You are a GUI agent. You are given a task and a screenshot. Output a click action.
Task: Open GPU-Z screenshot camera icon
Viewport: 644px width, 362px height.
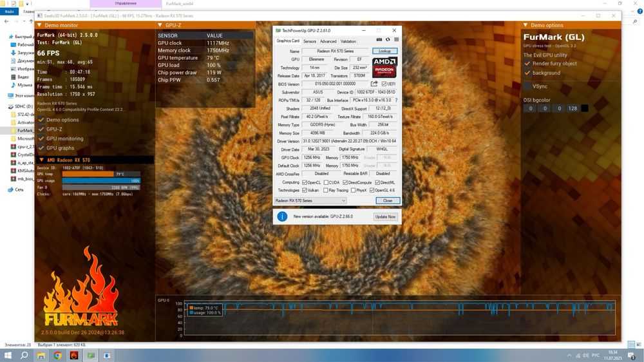[379, 40]
